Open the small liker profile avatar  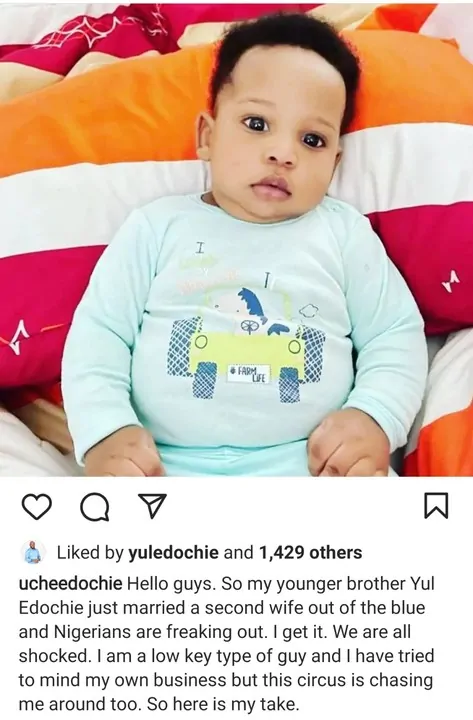[x=33, y=552]
